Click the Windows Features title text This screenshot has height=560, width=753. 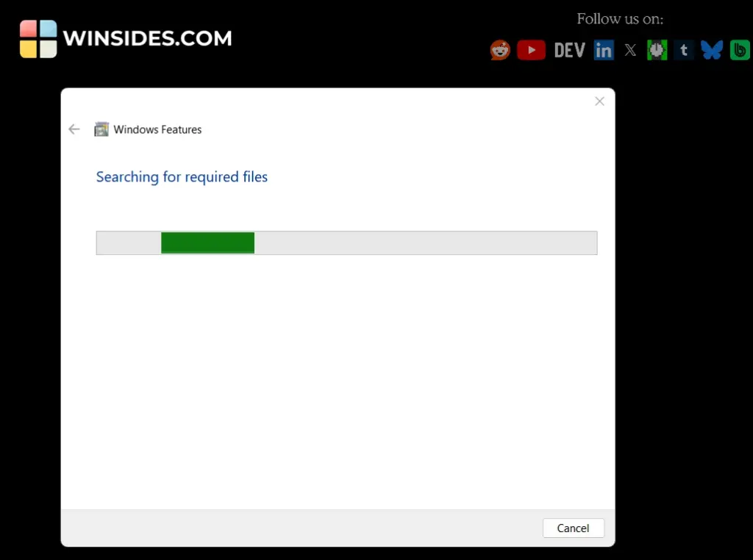(157, 129)
